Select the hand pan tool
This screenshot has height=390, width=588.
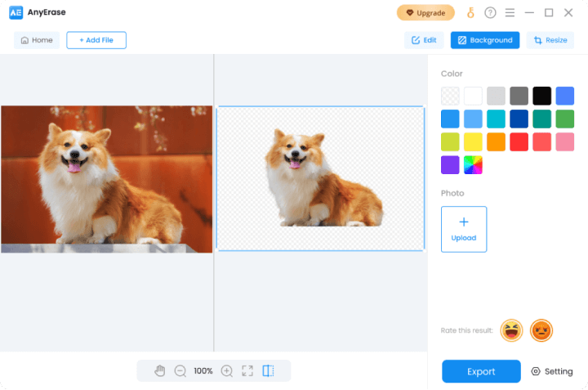tap(159, 370)
